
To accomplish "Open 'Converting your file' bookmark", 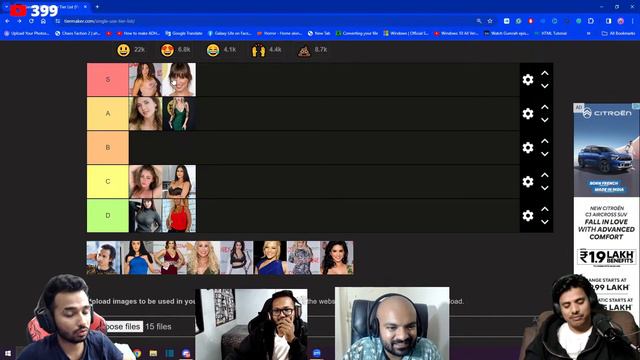I will point(357,33).
